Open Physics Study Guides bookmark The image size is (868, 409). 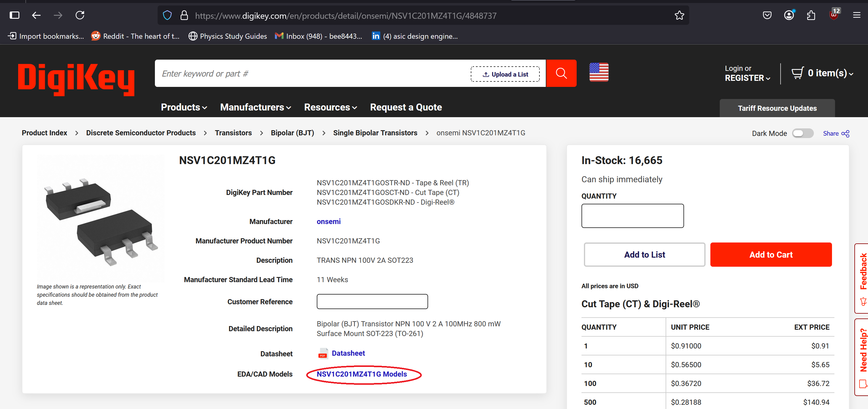pos(228,36)
